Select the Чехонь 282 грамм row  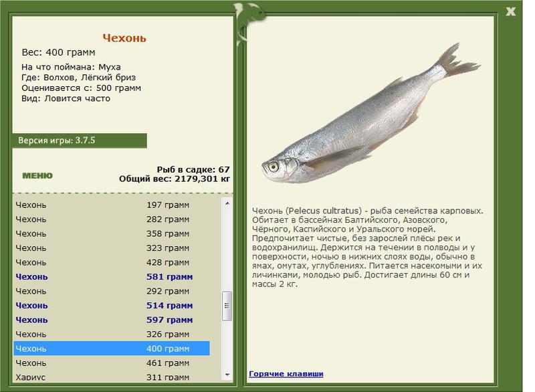click(x=112, y=219)
